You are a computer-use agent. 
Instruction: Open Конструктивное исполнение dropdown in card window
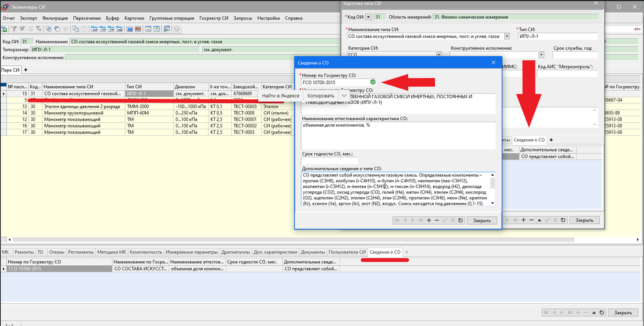click(x=541, y=54)
